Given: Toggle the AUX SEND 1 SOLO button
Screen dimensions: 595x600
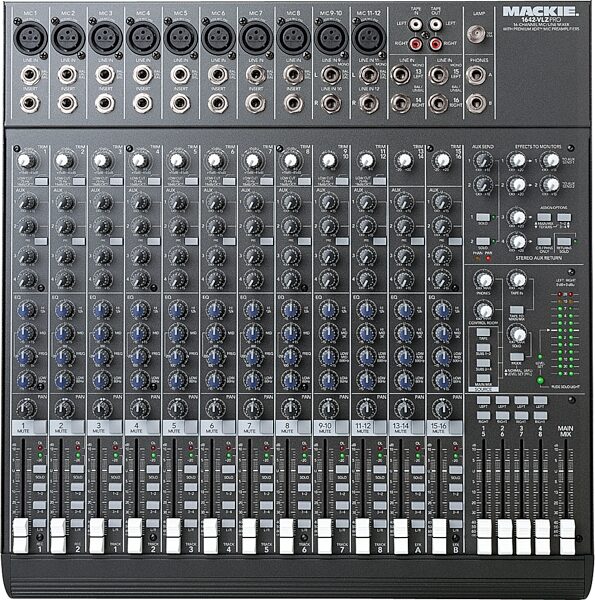Looking at the screenshot, I should pyautogui.click(x=483, y=217).
